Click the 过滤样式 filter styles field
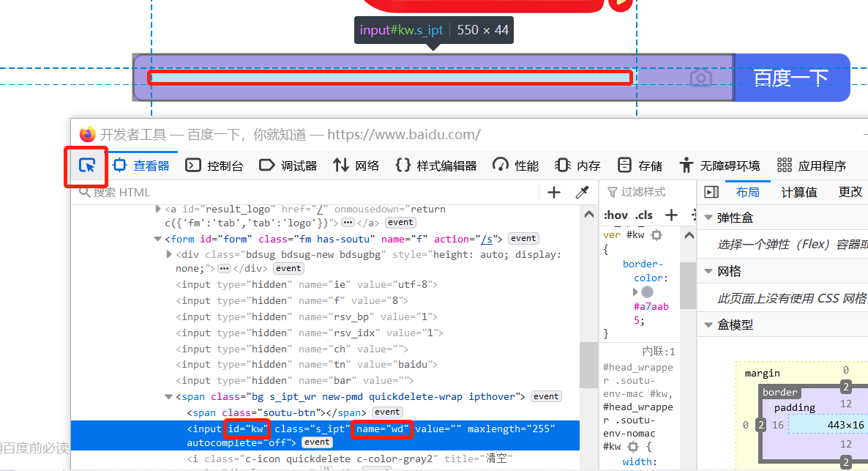 tap(646, 192)
